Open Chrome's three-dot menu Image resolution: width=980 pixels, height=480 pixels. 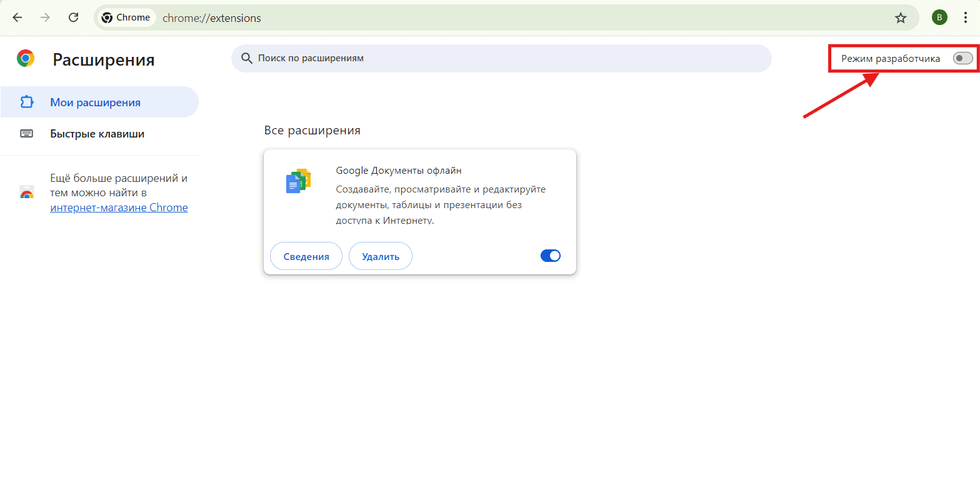tap(966, 17)
